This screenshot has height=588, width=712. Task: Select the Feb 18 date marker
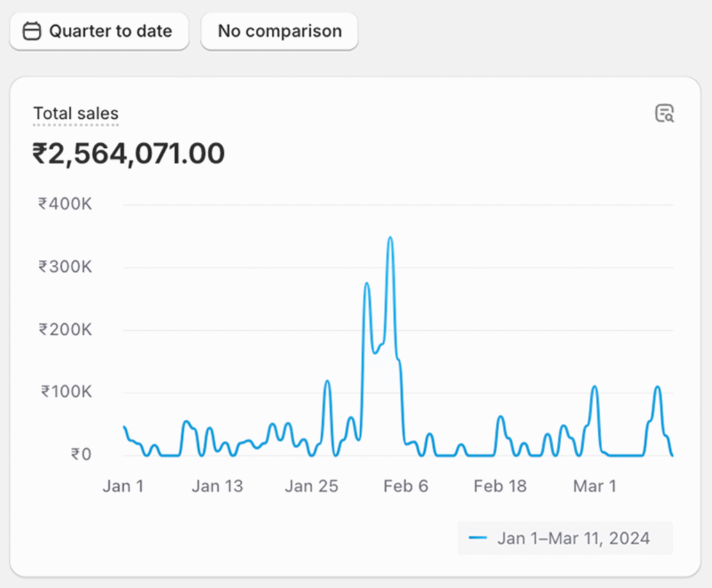[500, 486]
